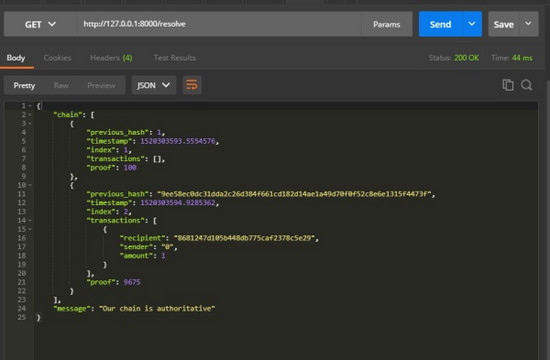Toggle line wrap icon
This screenshot has height=360, width=550.
click(192, 85)
